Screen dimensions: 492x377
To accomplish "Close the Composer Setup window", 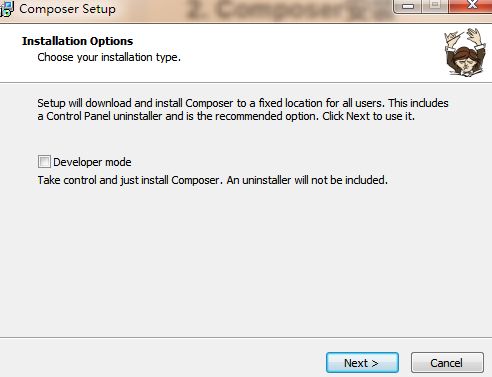I will 472,5.
